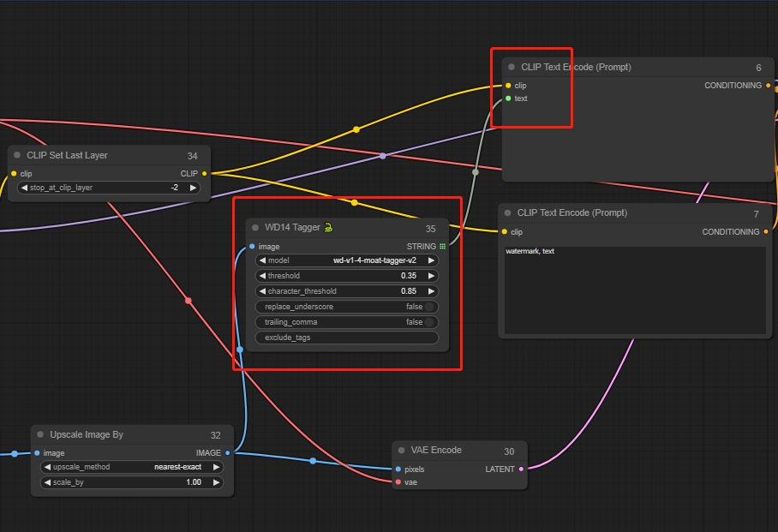This screenshot has height=532, width=778.
Task: Toggle the trailing_comma switch
Action: pyautogui.click(x=429, y=322)
